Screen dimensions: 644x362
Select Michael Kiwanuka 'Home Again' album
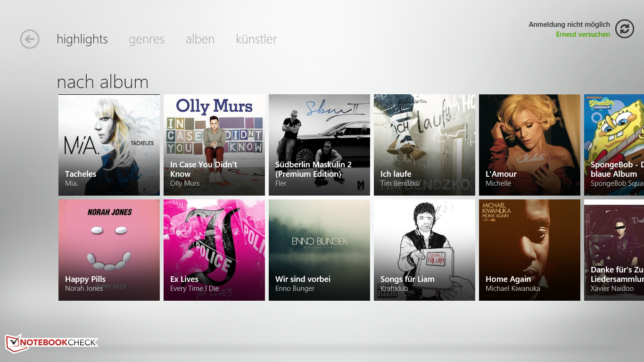point(529,250)
